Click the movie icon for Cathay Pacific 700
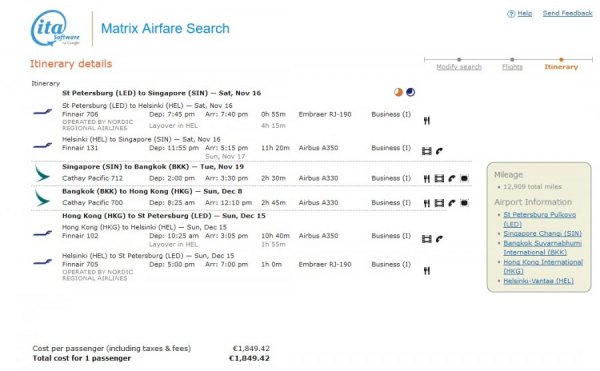 click(439, 203)
